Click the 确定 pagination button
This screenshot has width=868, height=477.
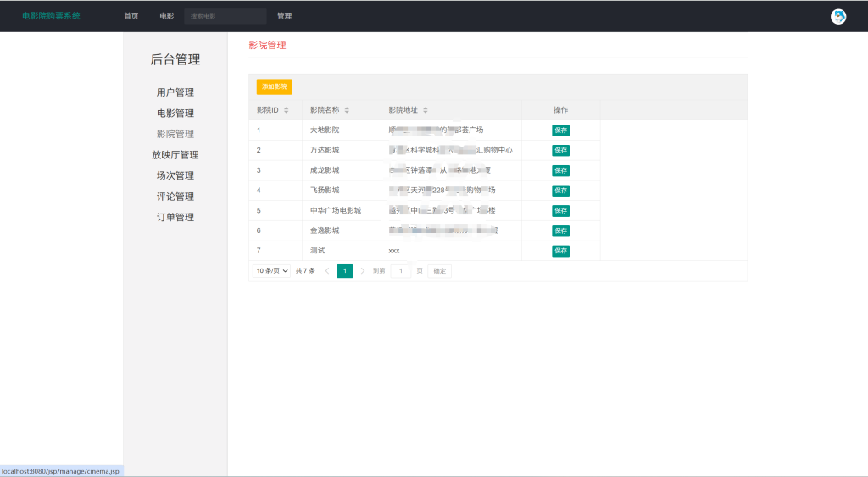click(x=440, y=271)
